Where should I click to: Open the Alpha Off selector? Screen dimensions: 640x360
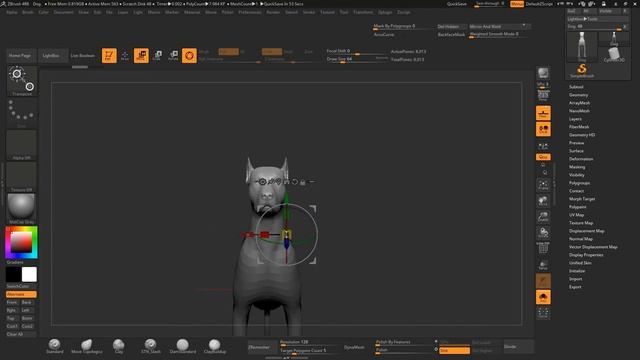(22, 145)
